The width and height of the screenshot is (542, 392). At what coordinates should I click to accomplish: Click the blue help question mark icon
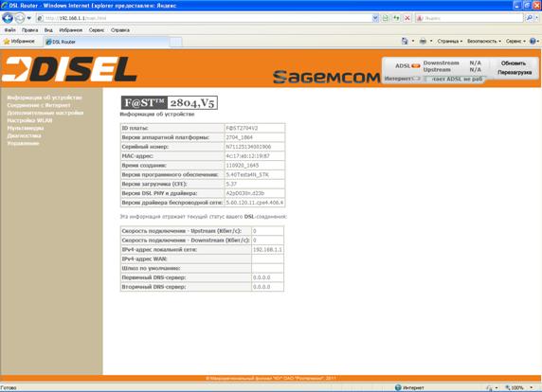pyautogui.click(x=533, y=41)
